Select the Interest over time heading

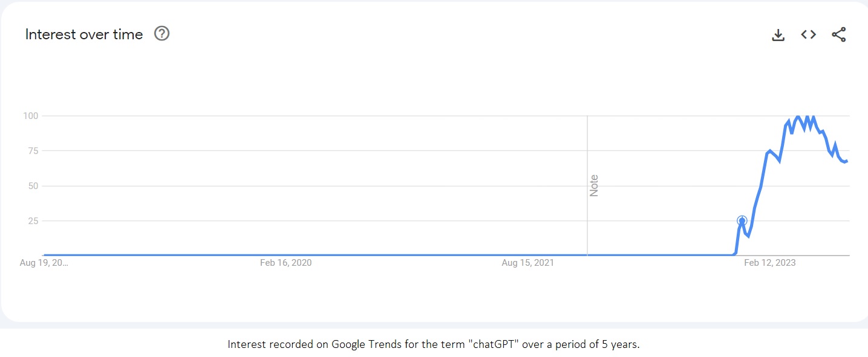(84, 34)
